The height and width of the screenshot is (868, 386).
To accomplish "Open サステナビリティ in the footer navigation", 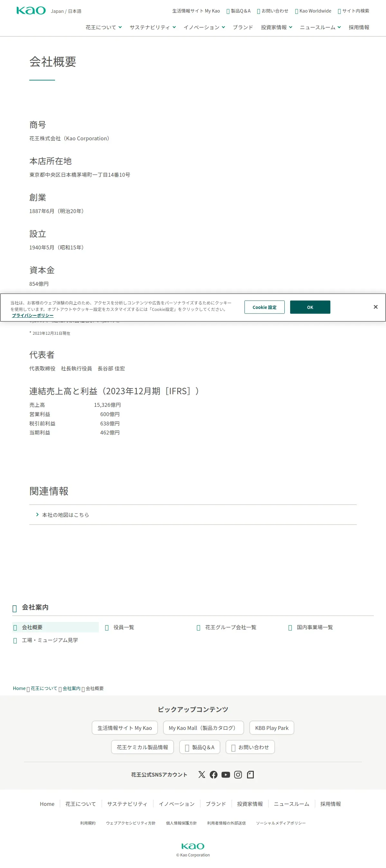I will click(x=127, y=804).
